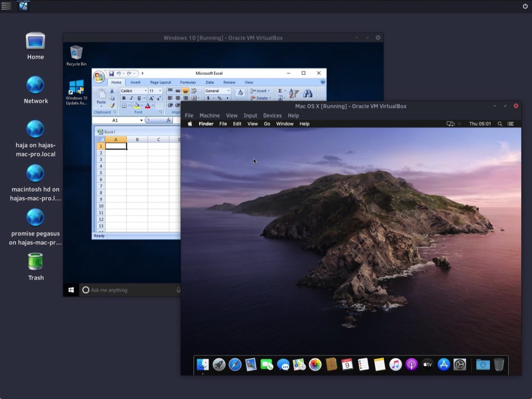Click the Excel Office button orb
The image size is (532, 399).
point(99,76)
